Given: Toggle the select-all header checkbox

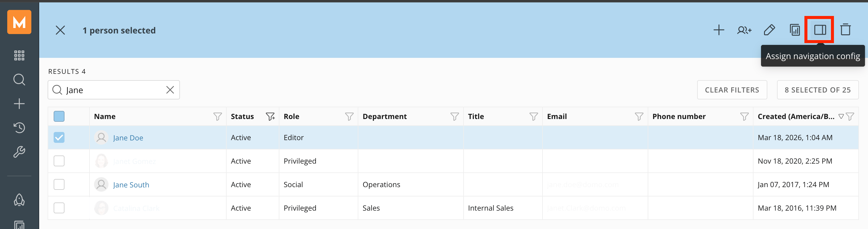Looking at the screenshot, I should (x=59, y=117).
